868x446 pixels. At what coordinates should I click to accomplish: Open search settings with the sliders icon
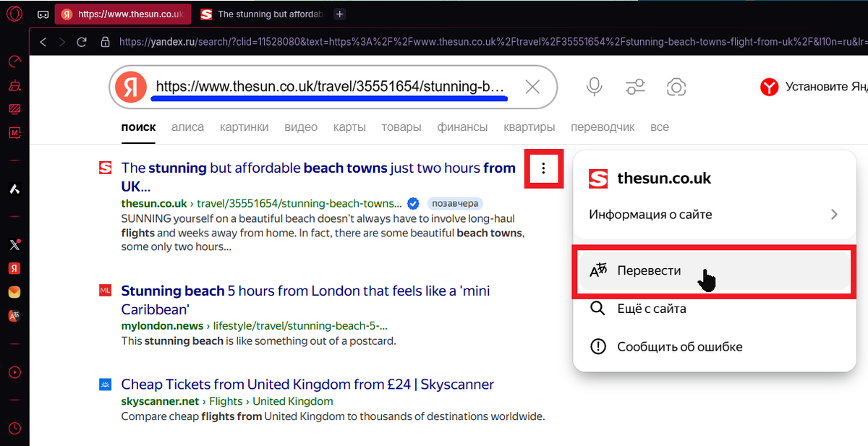[635, 86]
